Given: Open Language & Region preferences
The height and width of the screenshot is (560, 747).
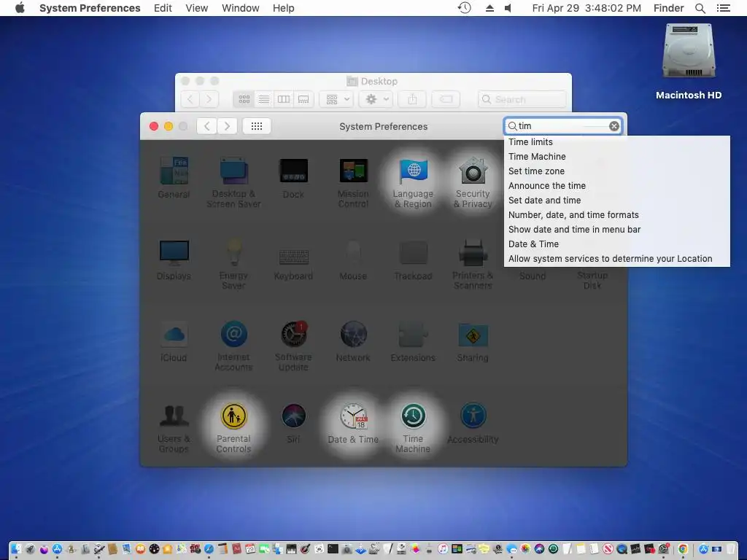Looking at the screenshot, I should [413, 182].
